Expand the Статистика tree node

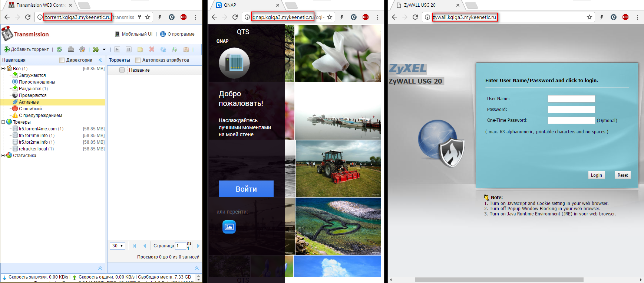[3, 156]
